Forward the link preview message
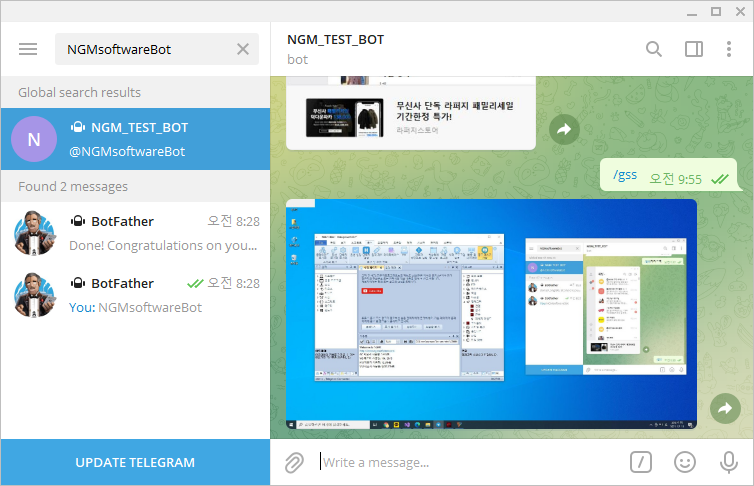The height and width of the screenshot is (486, 754). click(564, 129)
